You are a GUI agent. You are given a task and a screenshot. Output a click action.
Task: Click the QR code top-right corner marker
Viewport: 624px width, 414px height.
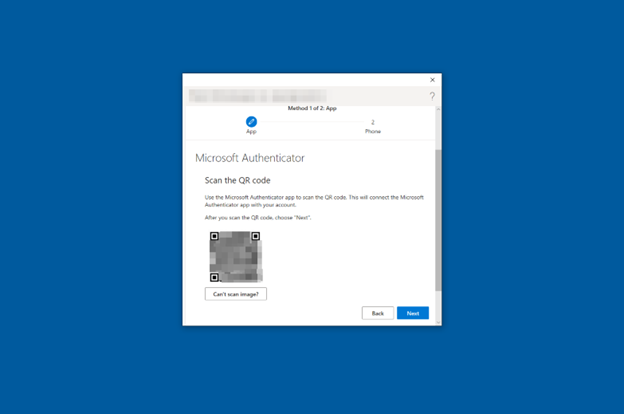(x=256, y=237)
